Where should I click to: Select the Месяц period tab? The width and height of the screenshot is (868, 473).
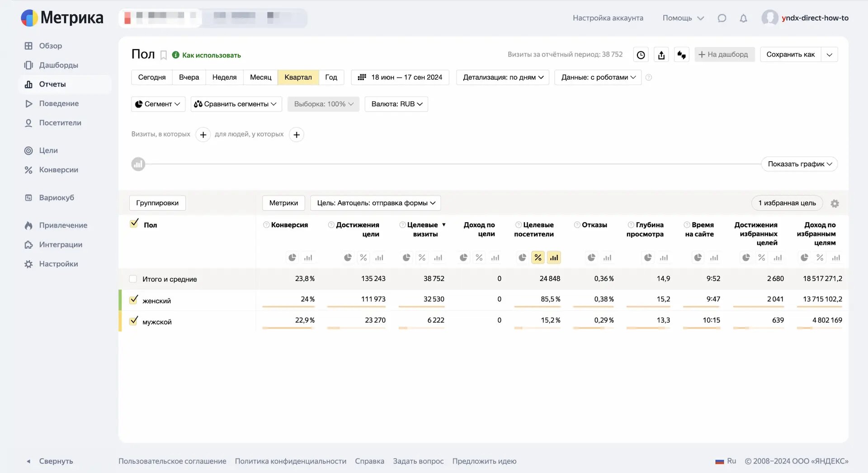point(260,77)
